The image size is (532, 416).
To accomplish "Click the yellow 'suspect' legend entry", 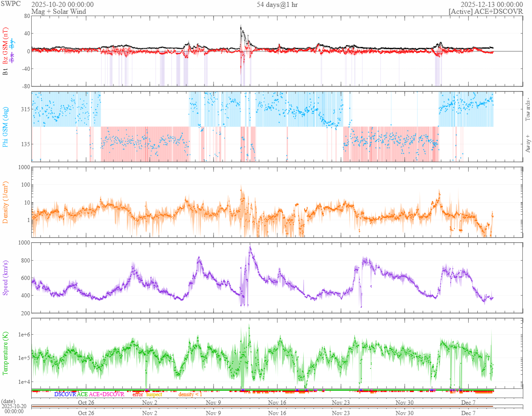I will tap(154, 394).
